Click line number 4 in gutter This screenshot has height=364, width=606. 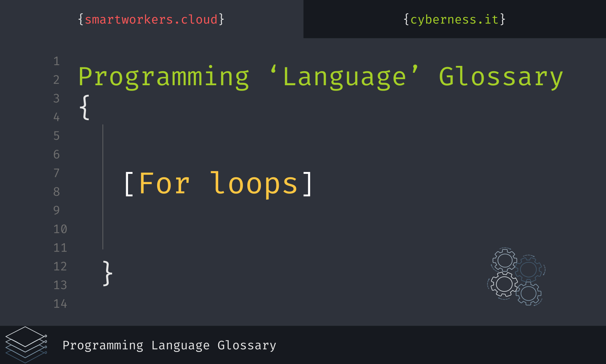coord(56,117)
